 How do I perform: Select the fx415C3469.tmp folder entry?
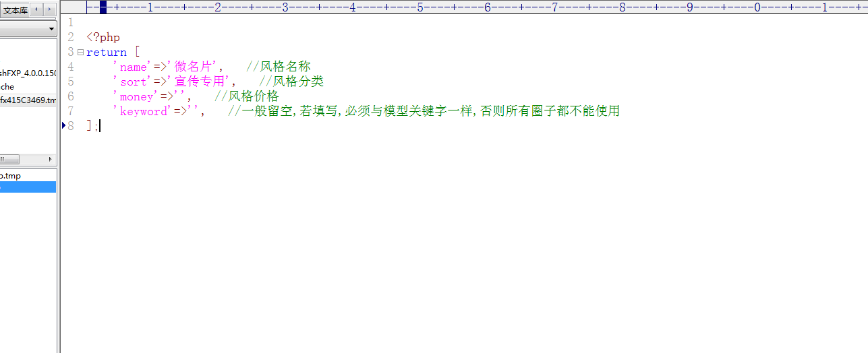[28, 100]
